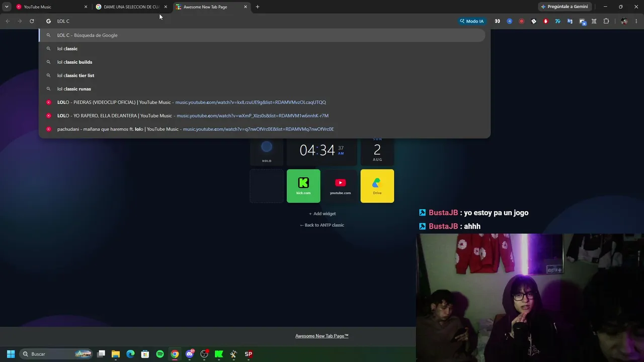
Task: Open Task View in the taskbar
Action: pos(101,354)
